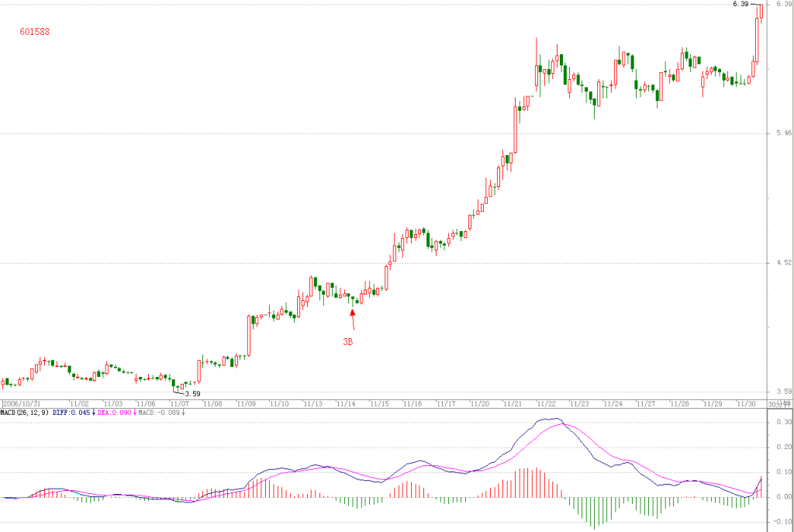Click the 601588 stock code label
The width and height of the screenshot is (794, 532).
coord(35,32)
